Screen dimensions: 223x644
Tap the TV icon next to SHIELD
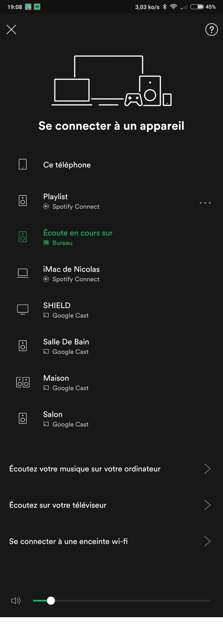23,310
